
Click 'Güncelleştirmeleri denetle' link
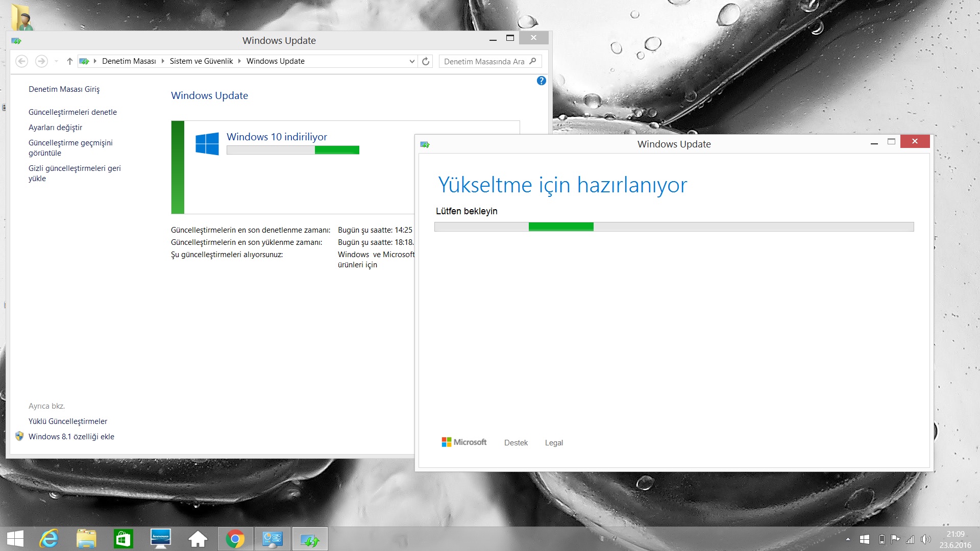[x=72, y=112]
